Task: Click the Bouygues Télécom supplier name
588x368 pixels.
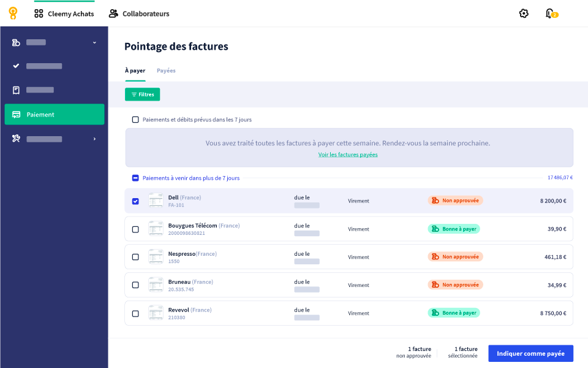Action: coord(193,225)
